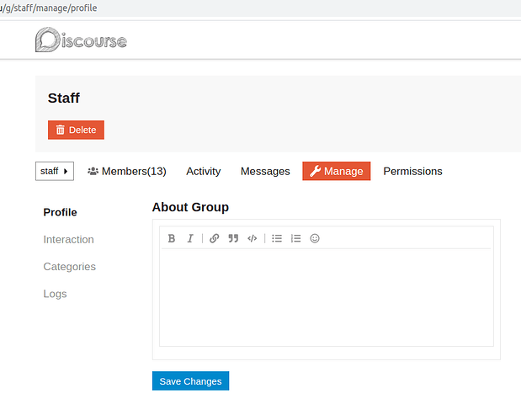Click inside the About Group text area

tap(327, 297)
